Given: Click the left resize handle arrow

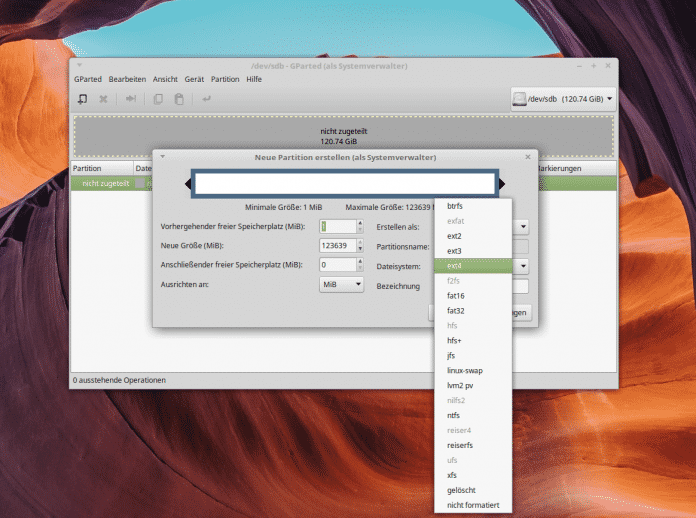Looking at the screenshot, I should pos(188,184).
